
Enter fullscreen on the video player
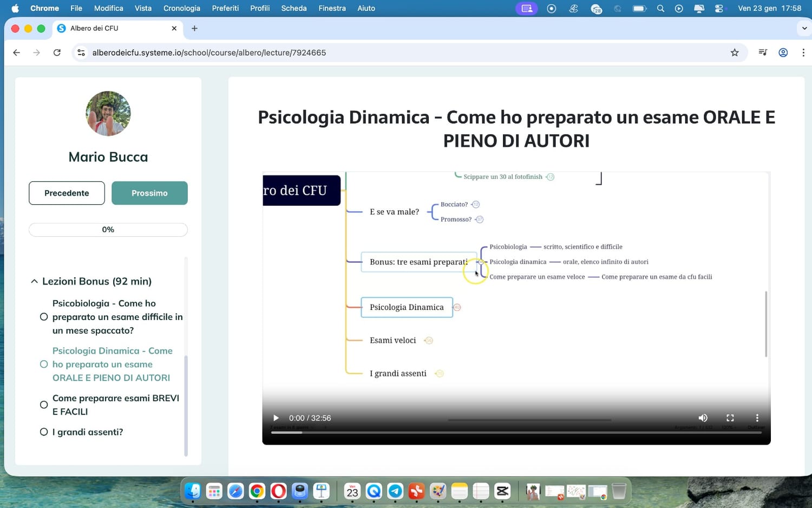pos(730,418)
